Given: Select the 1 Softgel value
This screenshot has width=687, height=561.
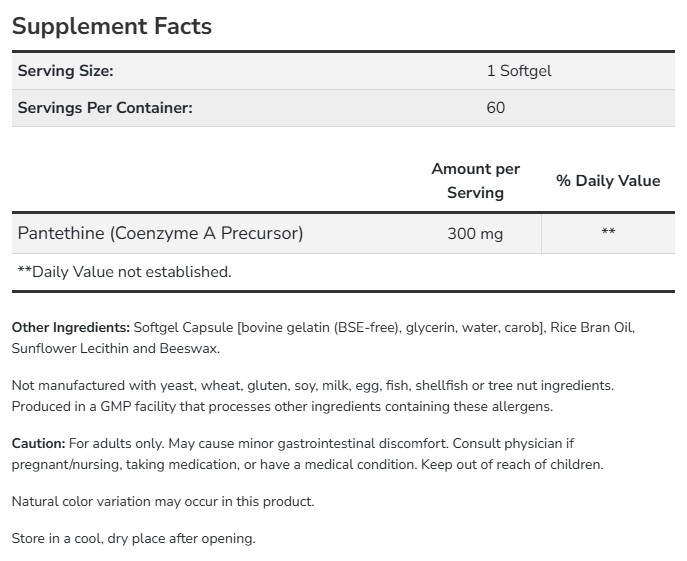Looking at the screenshot, I should (518, 71).
